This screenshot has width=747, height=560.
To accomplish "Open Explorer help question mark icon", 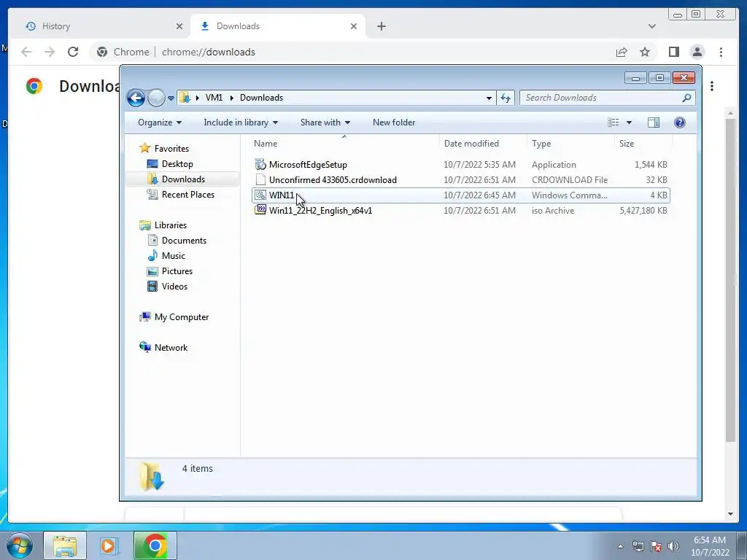I will pyautogui.click(x=680, y=122).
